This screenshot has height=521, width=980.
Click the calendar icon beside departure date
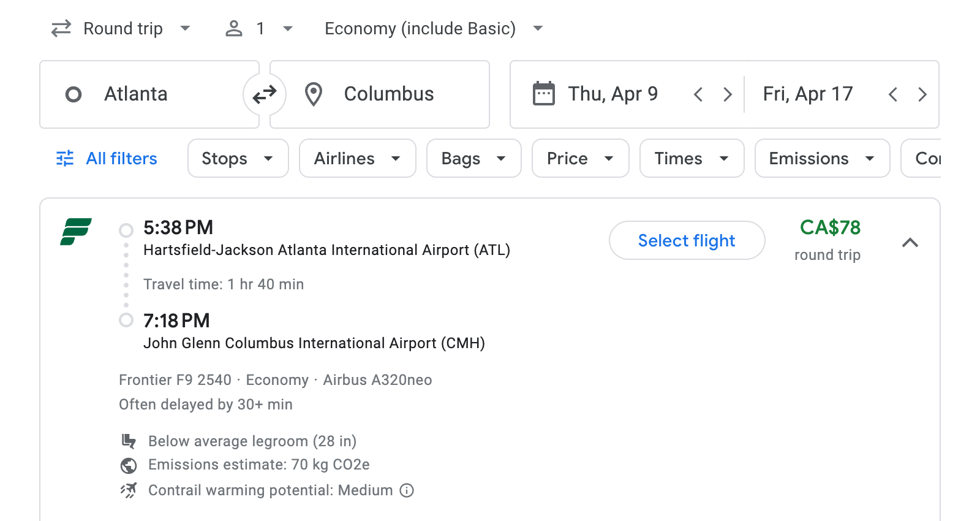543,93
